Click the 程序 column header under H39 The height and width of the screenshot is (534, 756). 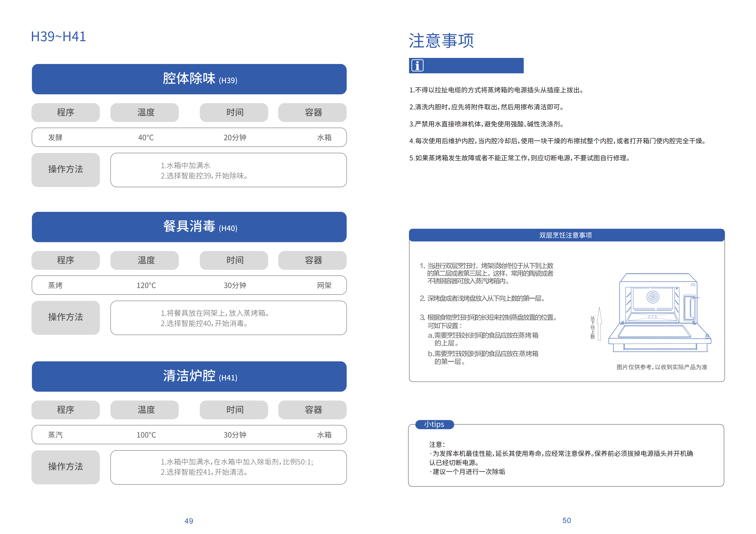[66, 113]
